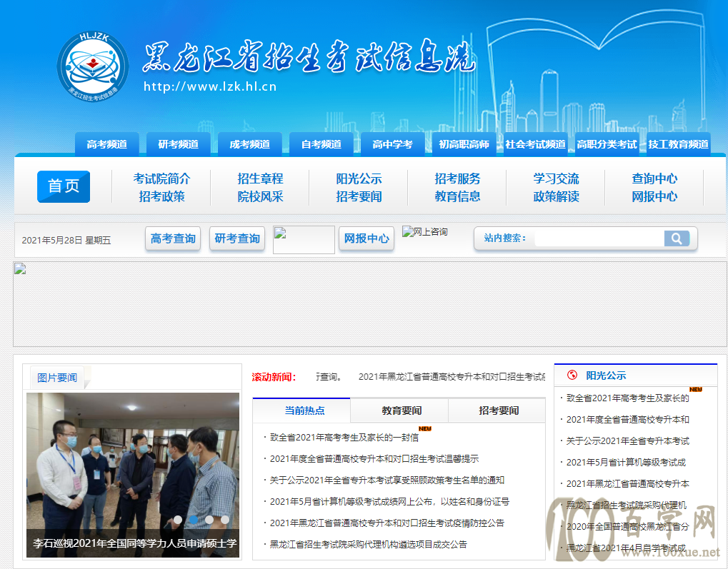The image size is (728, 569).
Task: Select the third carousel dot indicator
Action: tap(209, 520)
